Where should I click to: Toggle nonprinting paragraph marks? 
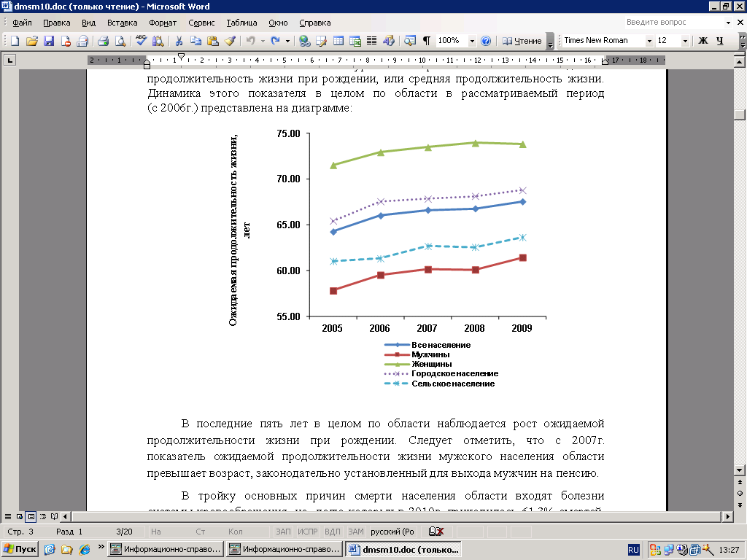(x=426, y=41)
